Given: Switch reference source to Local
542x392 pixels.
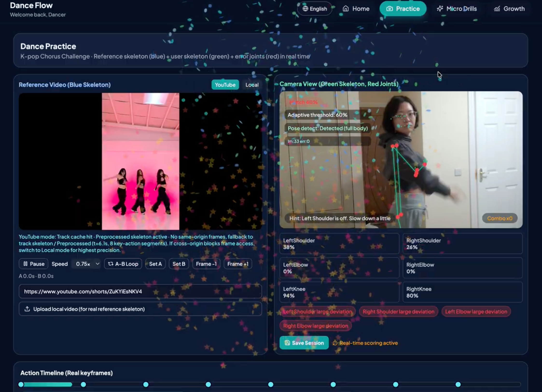Looking at the screenshot, I should pyautogui.click(x=252, y=85).
